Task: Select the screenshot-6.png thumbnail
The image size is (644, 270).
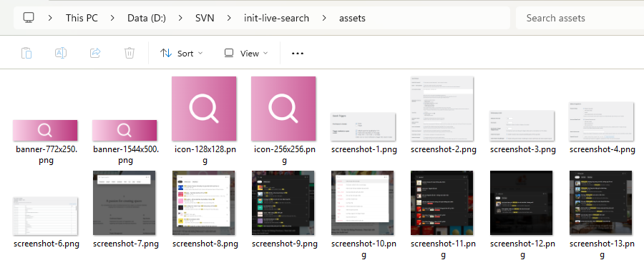Action: coord(45,216)
